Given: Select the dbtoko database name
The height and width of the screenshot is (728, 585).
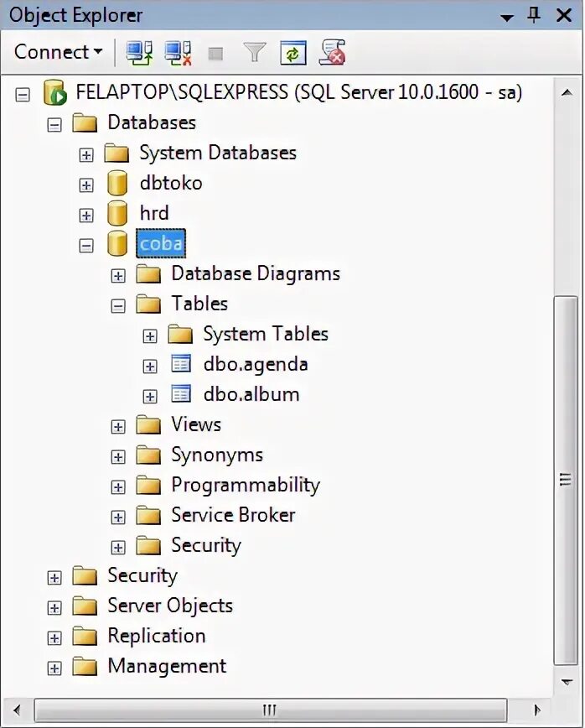Looking at the screenshot, I should [x=171, y=183].
